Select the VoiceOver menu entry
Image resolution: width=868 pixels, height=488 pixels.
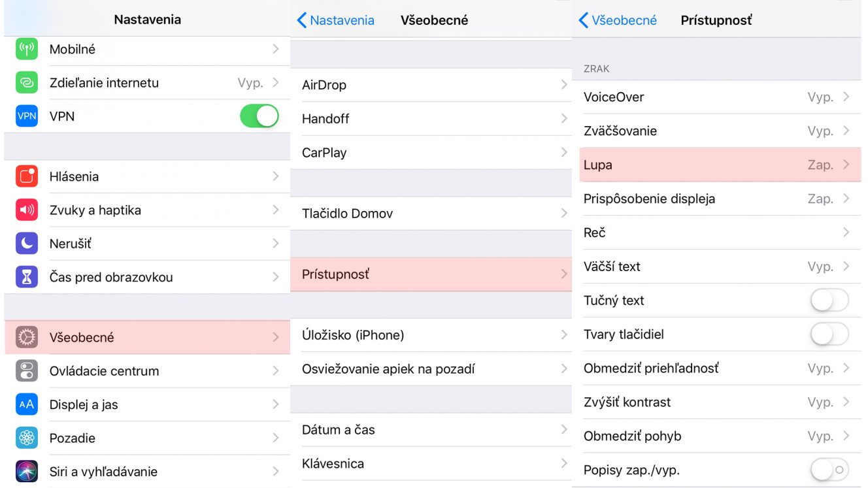click(x=716, y=97)
